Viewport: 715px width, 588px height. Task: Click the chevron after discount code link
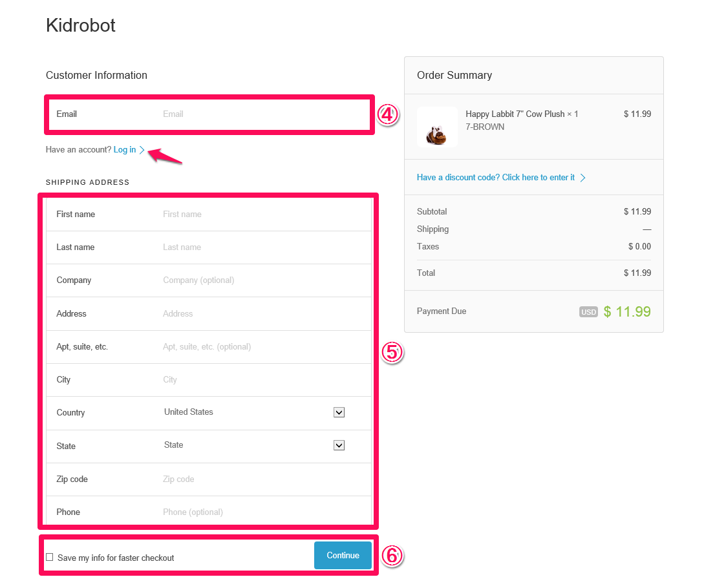click(582, 178)
